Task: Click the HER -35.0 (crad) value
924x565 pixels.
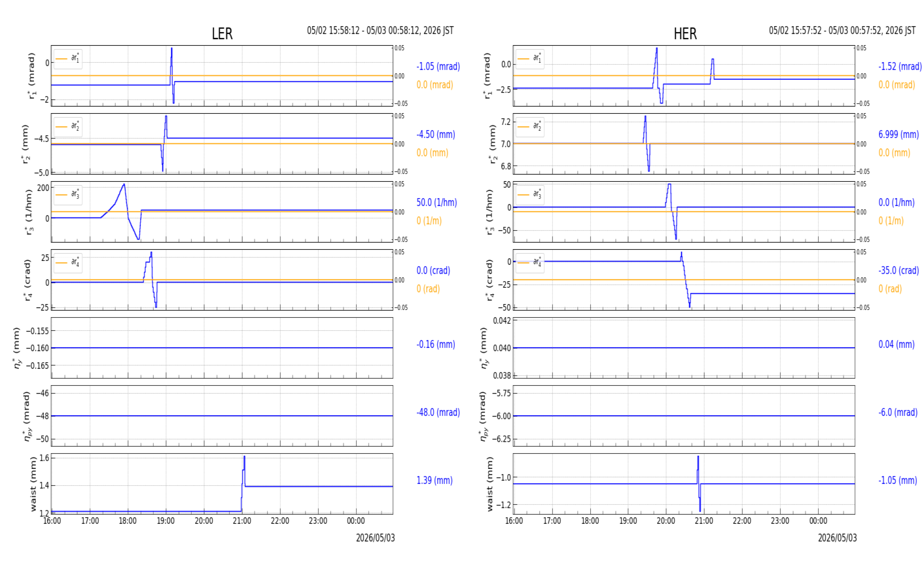Action: (898, 271)
